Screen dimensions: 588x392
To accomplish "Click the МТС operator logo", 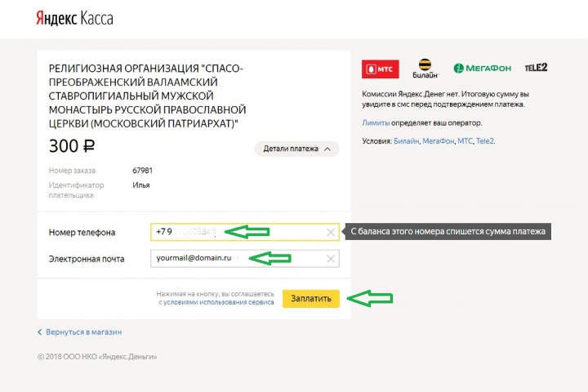I will pyautogui.click(x=381, y=69).
